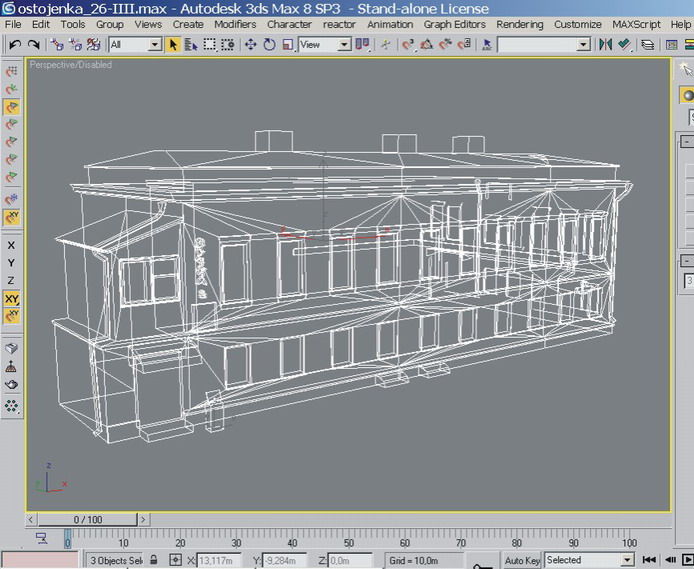Click the Align tool icon
Screen dimensions: 694x569
click(x=624, y=45)
